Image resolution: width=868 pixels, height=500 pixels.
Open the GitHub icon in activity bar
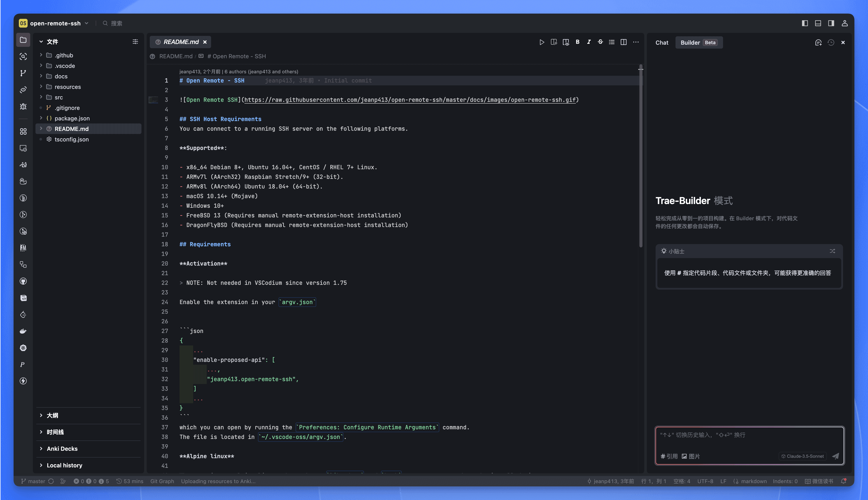(23, 281)
